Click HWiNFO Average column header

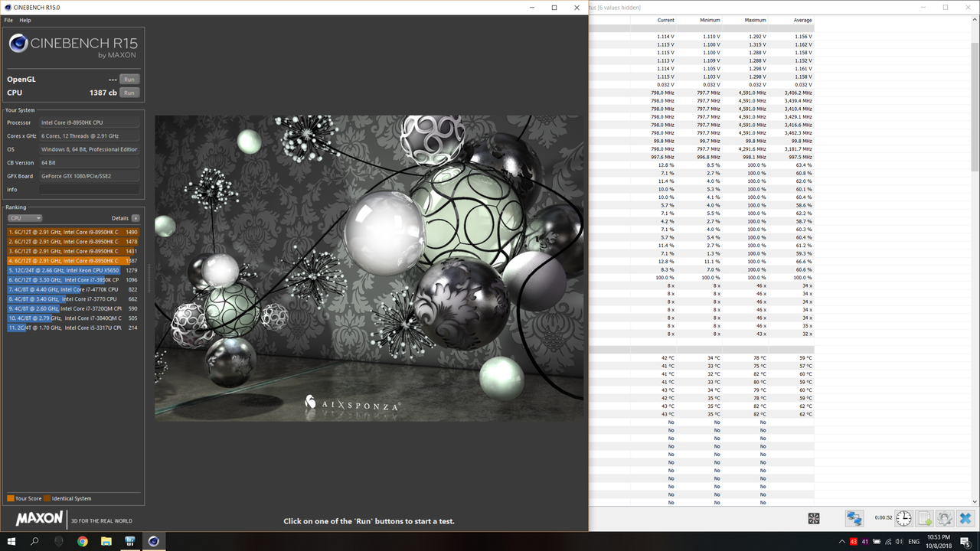[802, 20]
